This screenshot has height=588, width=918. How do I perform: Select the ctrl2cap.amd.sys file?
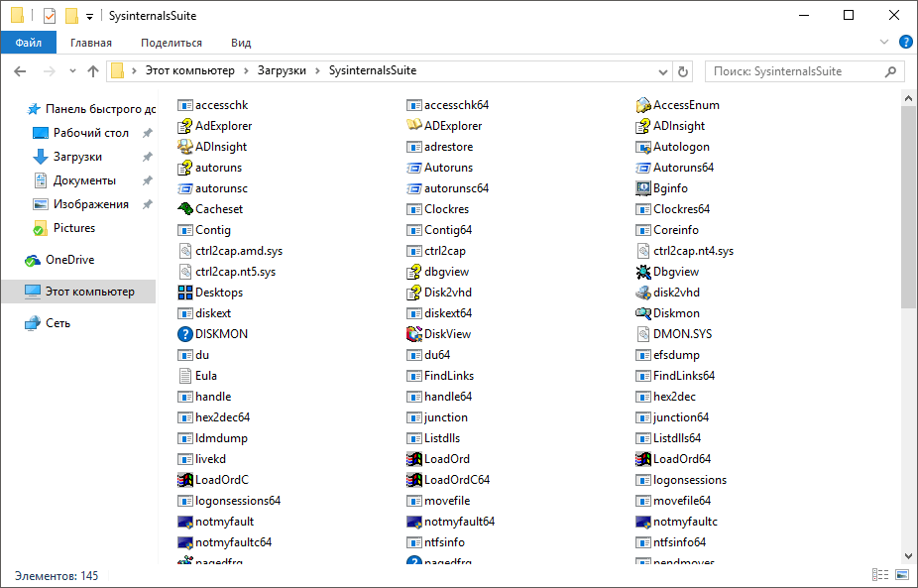point(230,251)
